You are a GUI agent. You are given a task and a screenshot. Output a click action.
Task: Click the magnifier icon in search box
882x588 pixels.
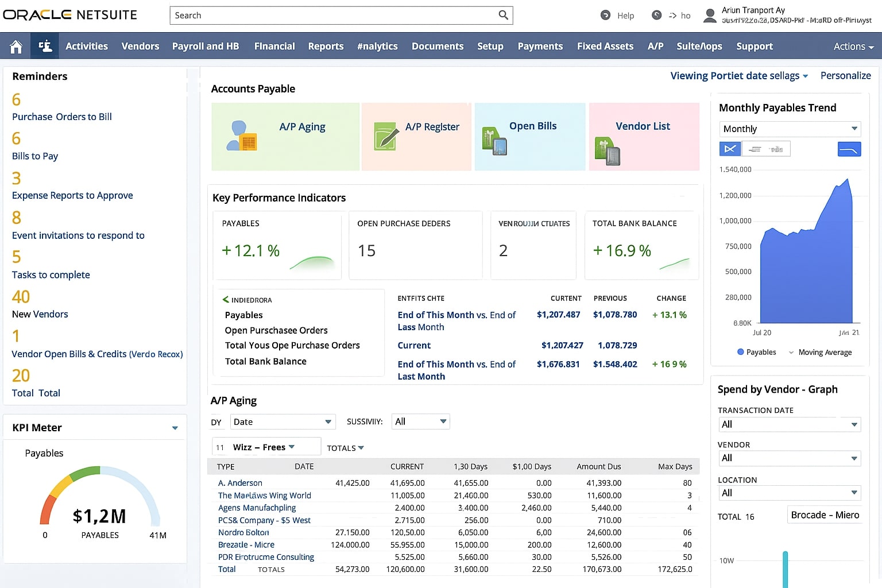(x=503, y=16)
